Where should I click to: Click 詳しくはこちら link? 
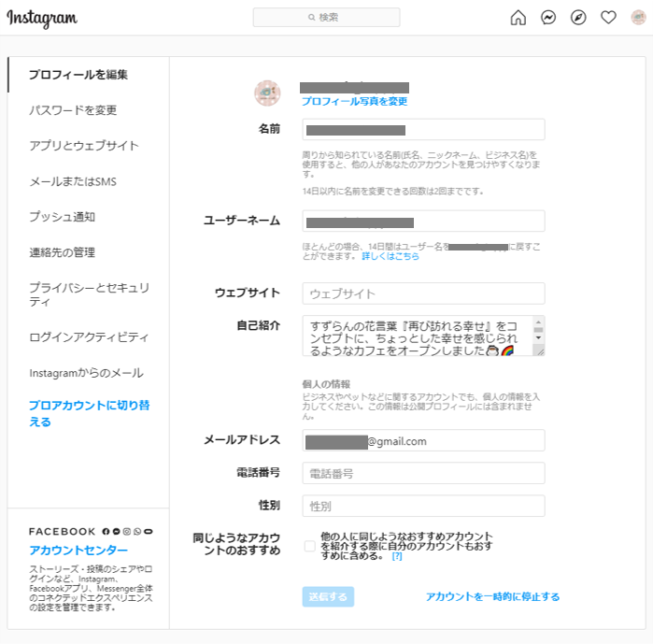(390, 256)
